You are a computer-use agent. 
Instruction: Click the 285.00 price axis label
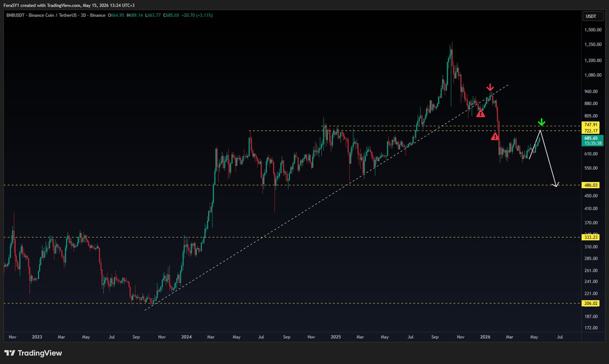click(592, 259)
